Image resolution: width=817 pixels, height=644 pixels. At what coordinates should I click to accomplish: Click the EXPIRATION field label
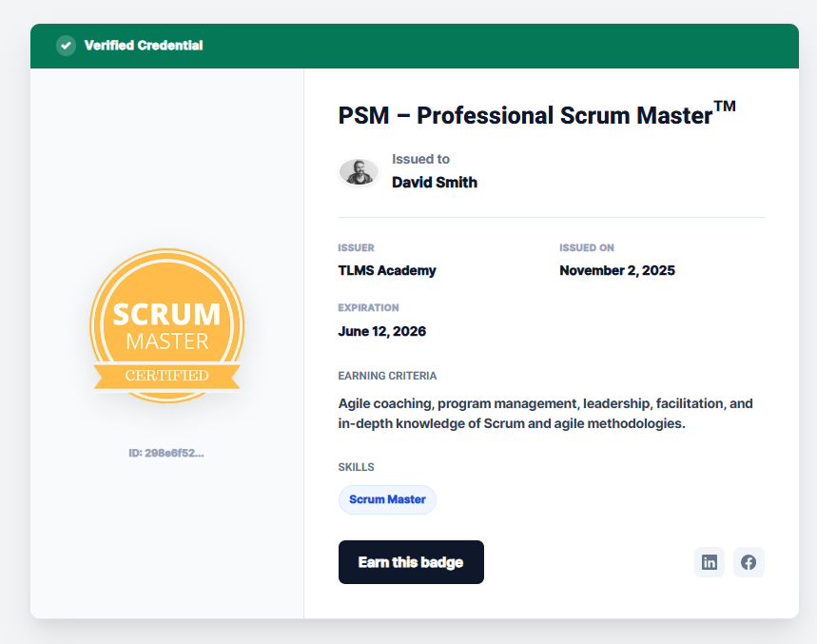point(368,308)
